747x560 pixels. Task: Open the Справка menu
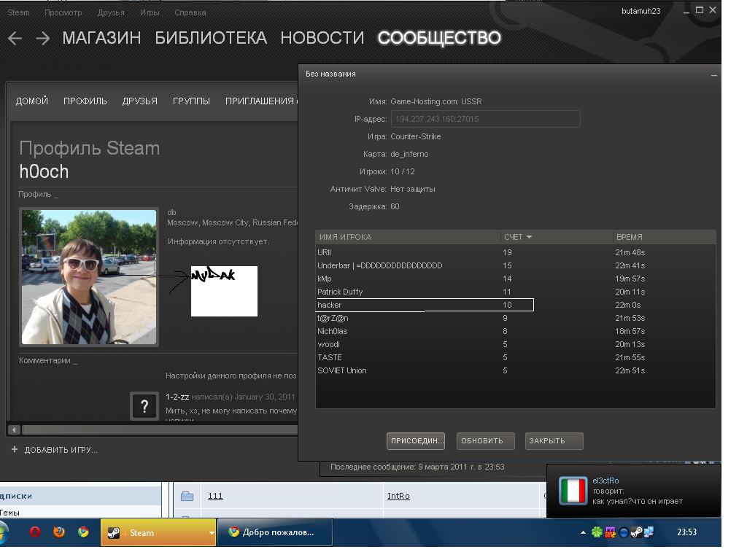point(190,12)
